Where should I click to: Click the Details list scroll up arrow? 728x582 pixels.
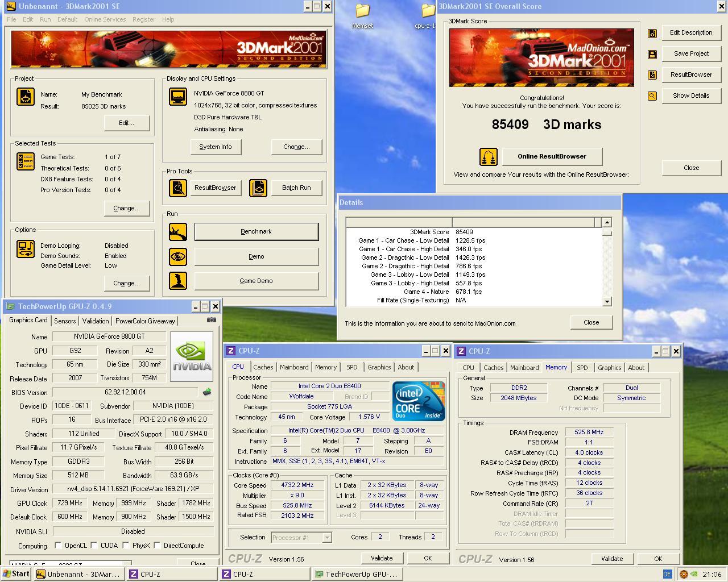pos(607,222)
